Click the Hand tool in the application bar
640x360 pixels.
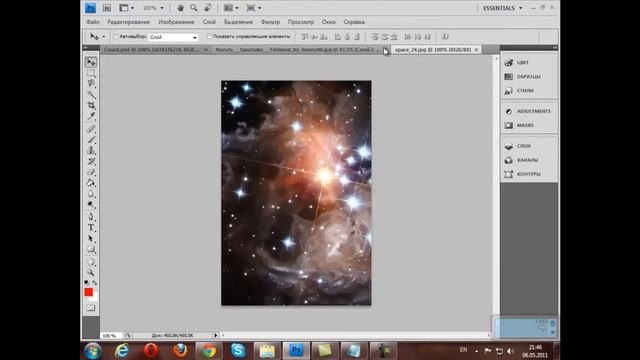pos(180,8)
